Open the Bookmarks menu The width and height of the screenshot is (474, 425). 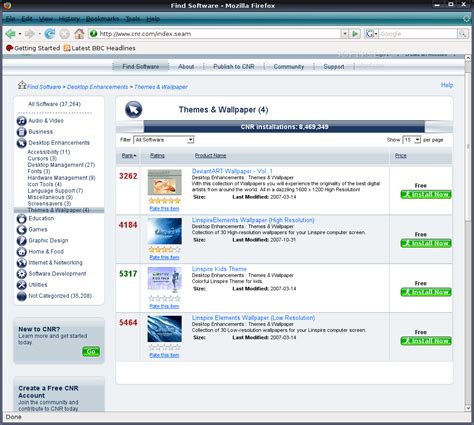(102, 19)
